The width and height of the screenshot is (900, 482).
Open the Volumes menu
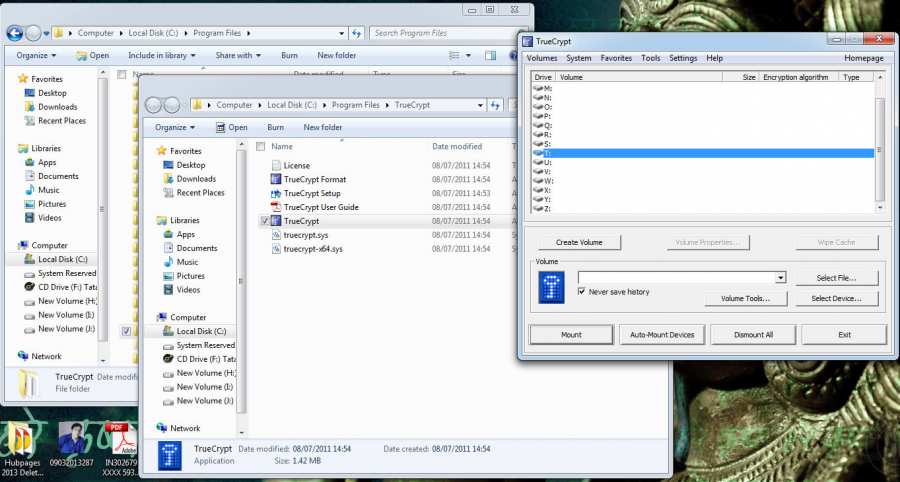[x=542, y=58]
